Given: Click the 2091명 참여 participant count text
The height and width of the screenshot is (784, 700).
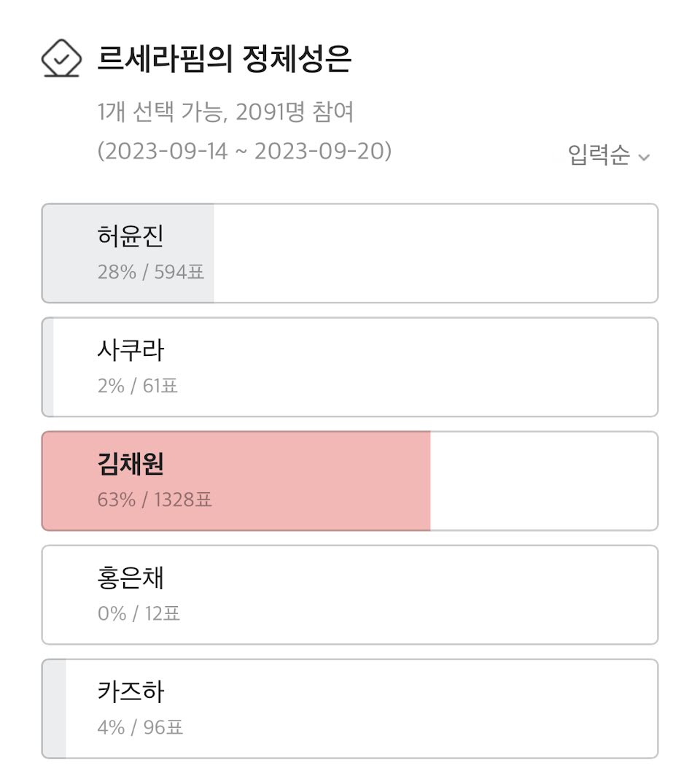Looking at the screenshot, I should (295, 112).
